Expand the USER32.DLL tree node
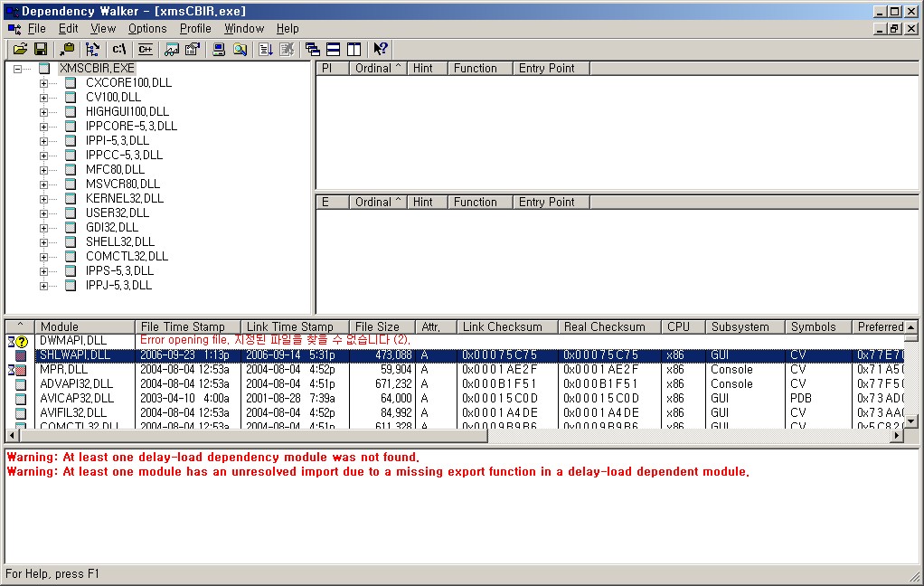 43,213
